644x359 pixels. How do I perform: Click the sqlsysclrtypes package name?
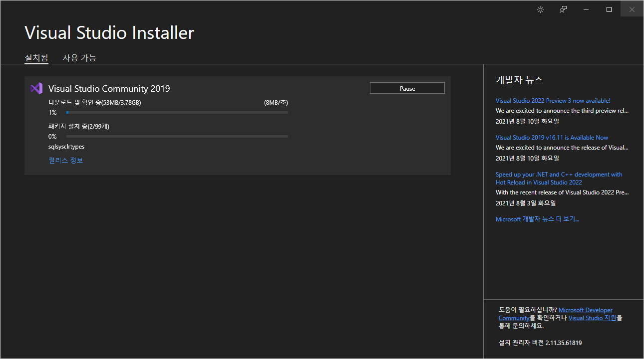coord(66,147)
